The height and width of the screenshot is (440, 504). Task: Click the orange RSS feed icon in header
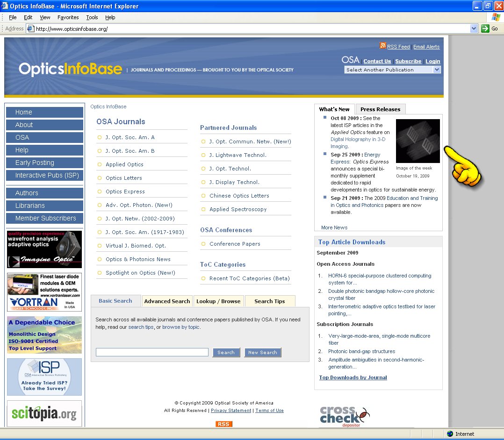382,45
